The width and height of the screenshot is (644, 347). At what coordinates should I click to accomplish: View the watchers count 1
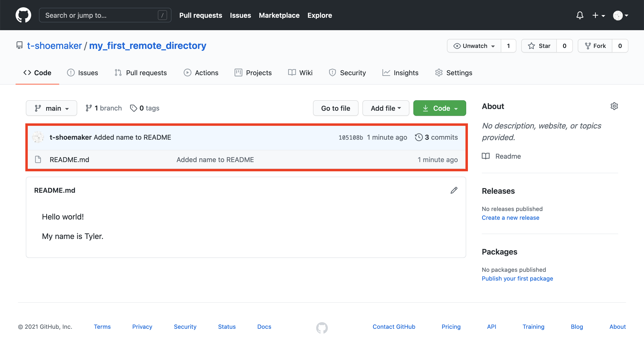coord(509,46)
